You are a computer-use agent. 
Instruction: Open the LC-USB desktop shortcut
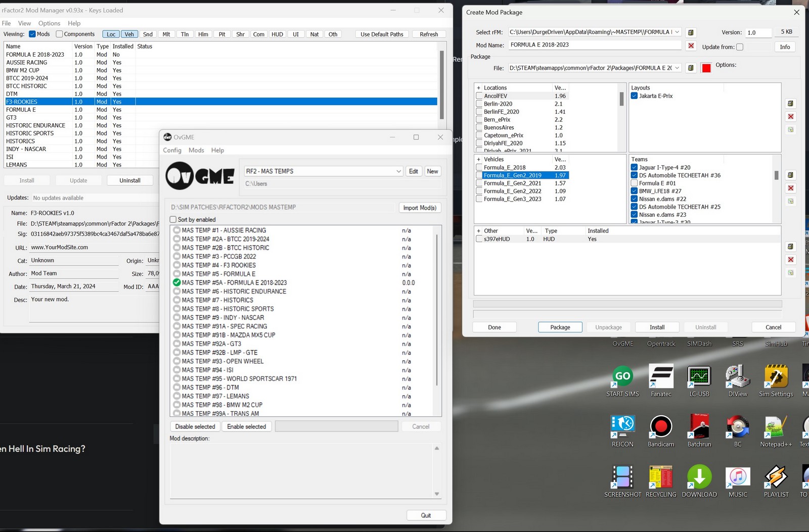click(699, 380)
